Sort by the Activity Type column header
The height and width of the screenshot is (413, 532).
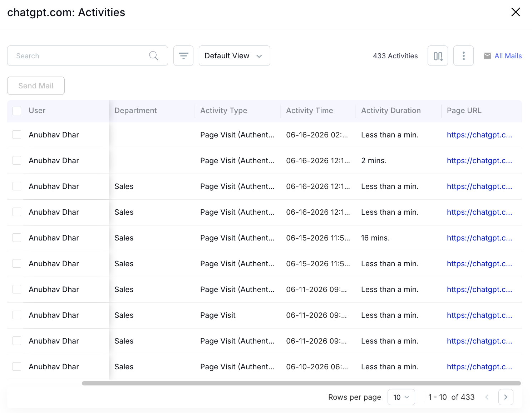pos(223,111)
